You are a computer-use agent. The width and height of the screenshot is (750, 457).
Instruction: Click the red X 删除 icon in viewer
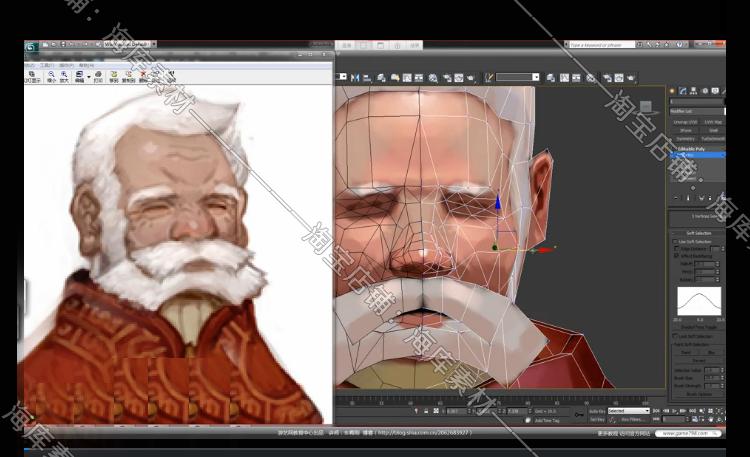click(143, 77)
